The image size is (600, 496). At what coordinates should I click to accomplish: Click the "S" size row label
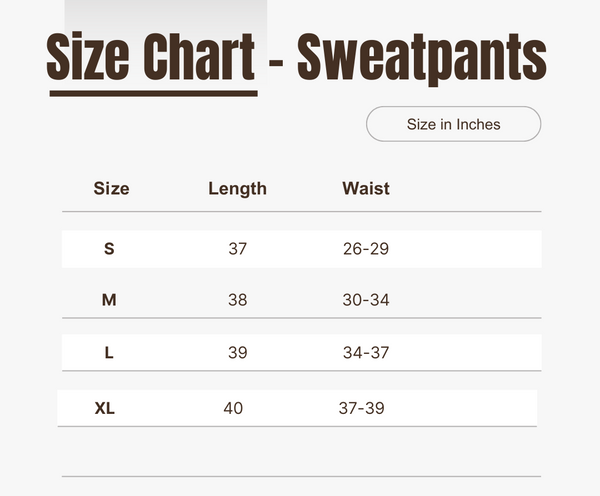[x=109, y=249]
